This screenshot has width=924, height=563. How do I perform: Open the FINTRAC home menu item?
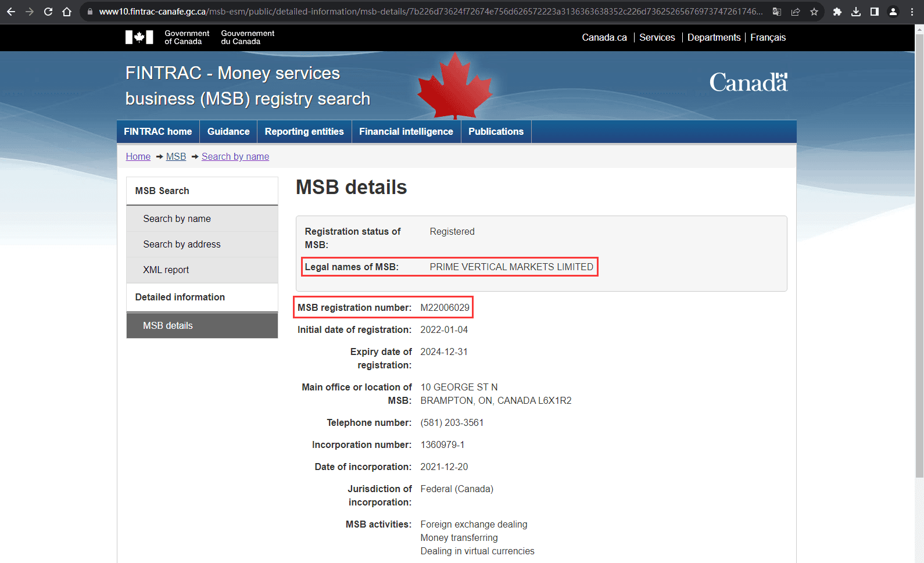coord(158,131)
